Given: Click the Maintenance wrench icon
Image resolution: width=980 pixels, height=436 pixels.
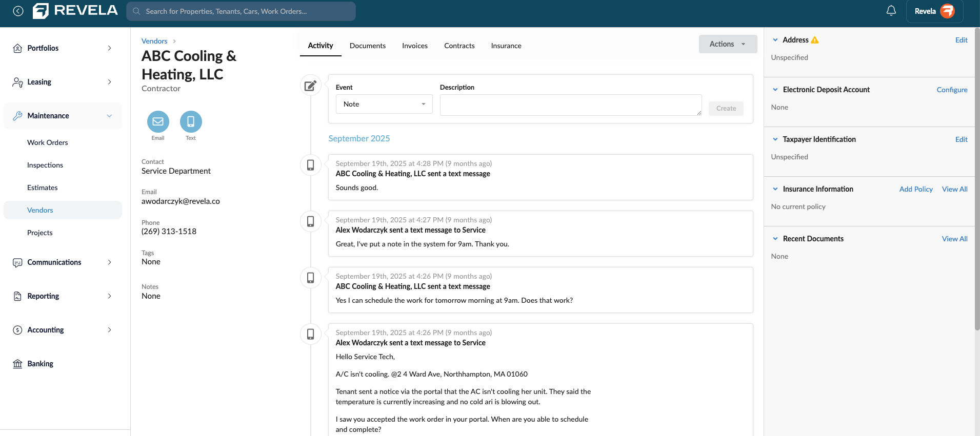Looking at the screenshot, I should click(x=17, y=116).
